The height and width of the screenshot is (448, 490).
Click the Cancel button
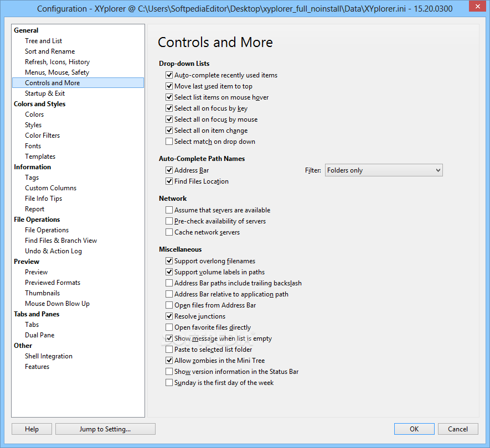(x=458, y=429)
